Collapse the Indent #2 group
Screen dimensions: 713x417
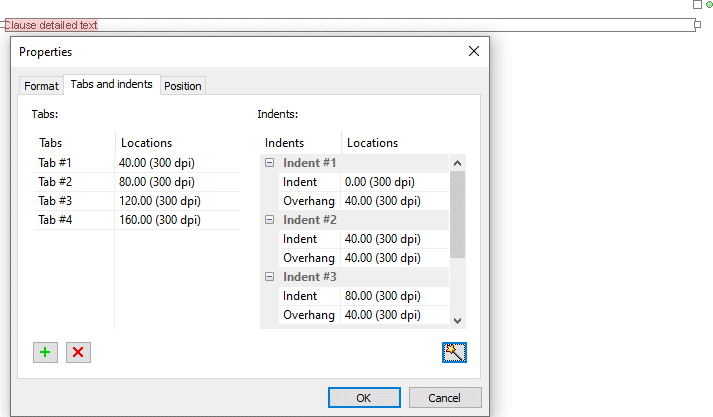pos(269,220)
